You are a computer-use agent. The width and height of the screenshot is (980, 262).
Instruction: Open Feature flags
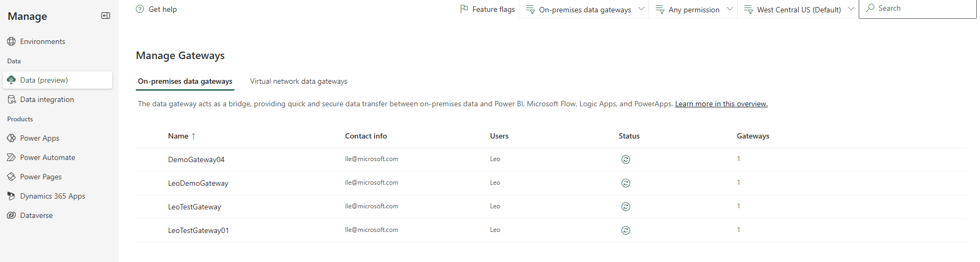(487, 9)
